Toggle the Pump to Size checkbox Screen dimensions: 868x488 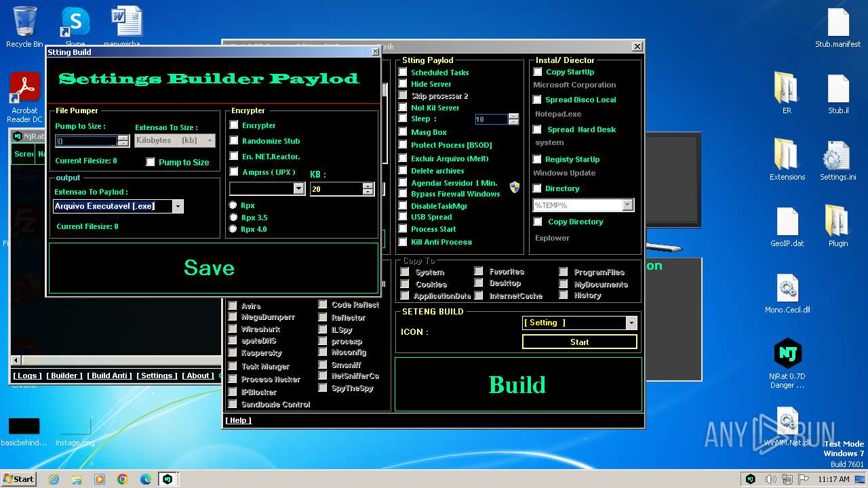point(151,162)
